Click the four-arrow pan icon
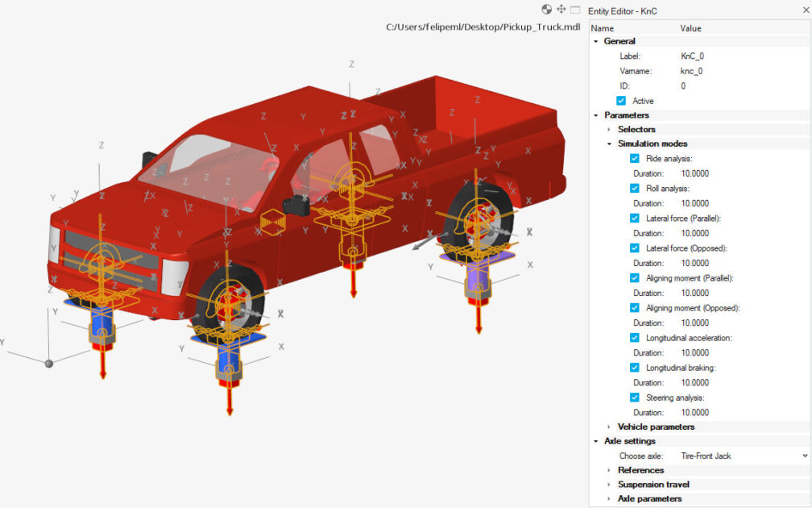The width and height of the screenshot is (812, 508). pos(561,10)
